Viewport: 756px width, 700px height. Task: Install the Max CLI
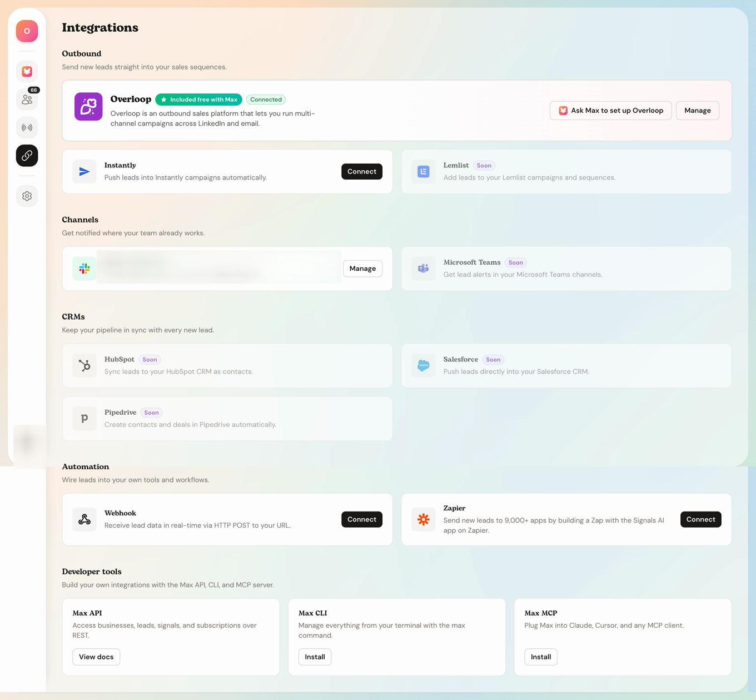point(315,657)
